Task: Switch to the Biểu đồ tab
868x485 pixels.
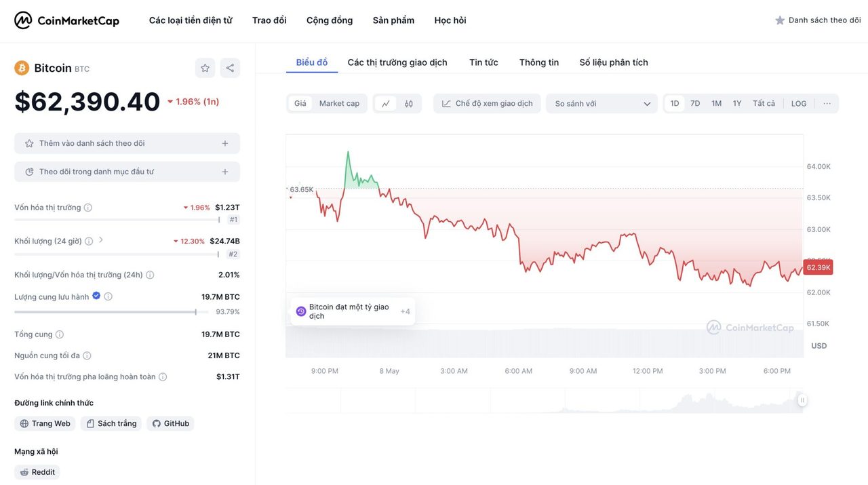Action: point(312,62)
